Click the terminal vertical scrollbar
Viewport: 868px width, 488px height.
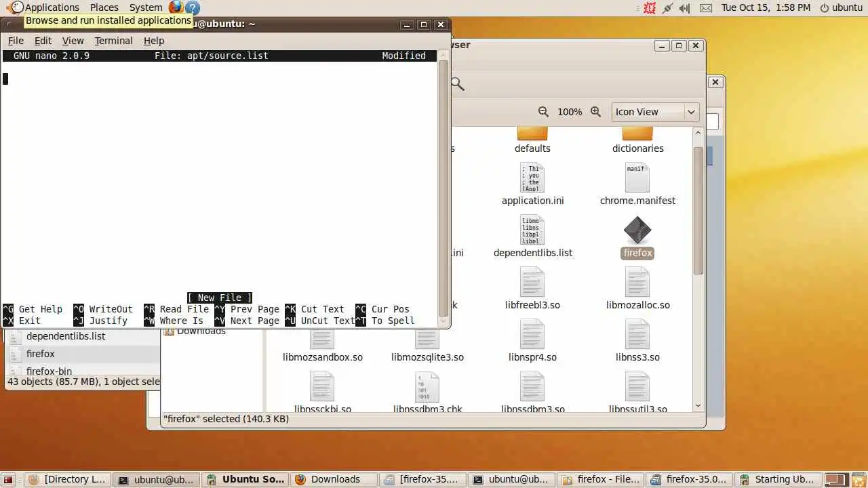[443, 188]
